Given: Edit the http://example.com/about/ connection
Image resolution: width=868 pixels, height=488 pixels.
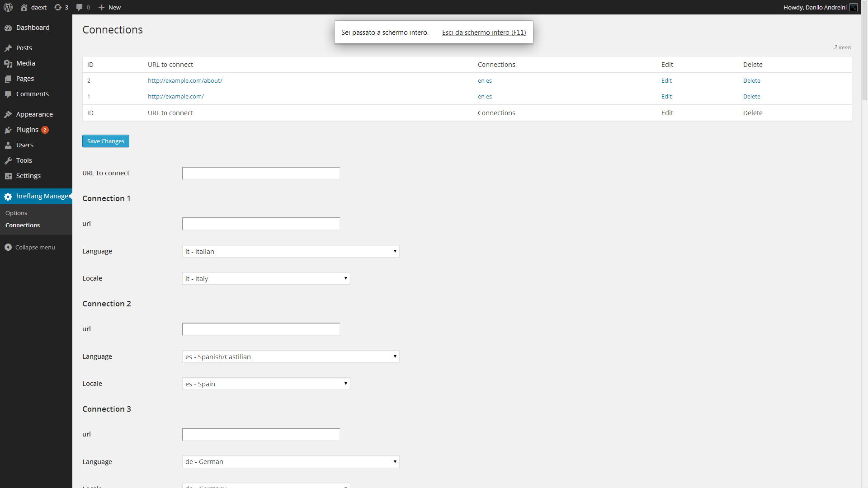Looking at the screenshot, I should (666, 80).
